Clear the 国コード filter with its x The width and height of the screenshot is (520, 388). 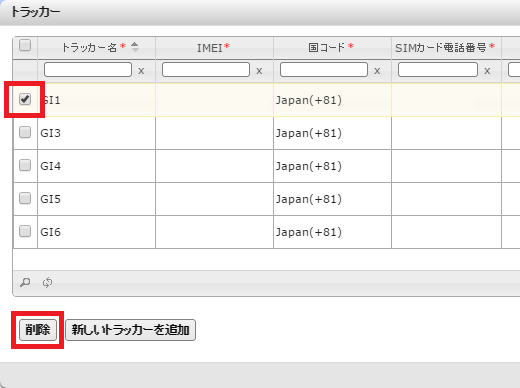click(x=377, y=71)
